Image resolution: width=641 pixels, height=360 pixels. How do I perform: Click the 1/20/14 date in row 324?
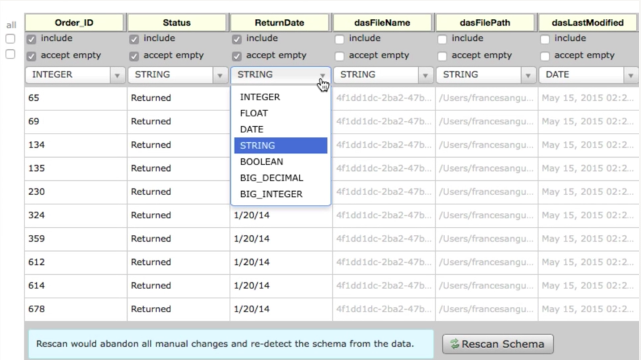251,215
